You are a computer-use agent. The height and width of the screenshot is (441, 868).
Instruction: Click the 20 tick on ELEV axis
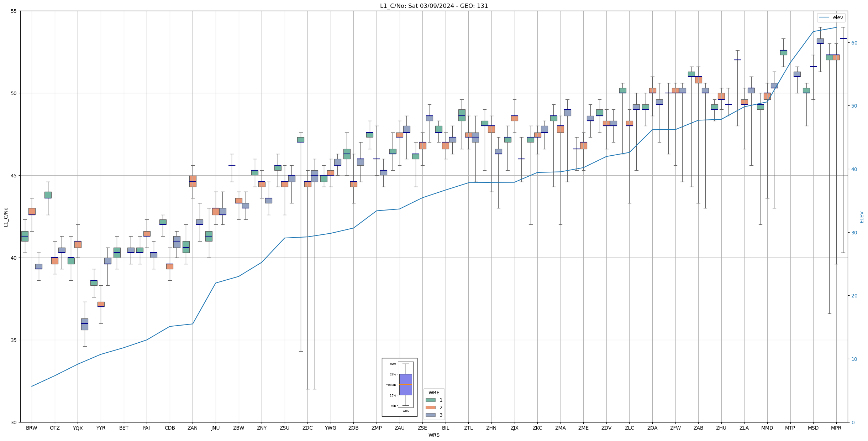coord(854,296)
